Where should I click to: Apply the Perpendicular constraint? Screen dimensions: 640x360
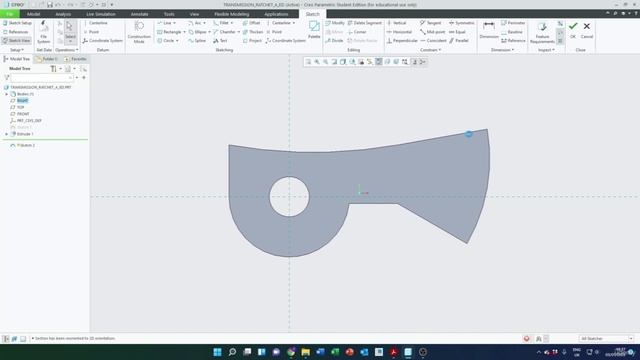(x=402, y=41)
